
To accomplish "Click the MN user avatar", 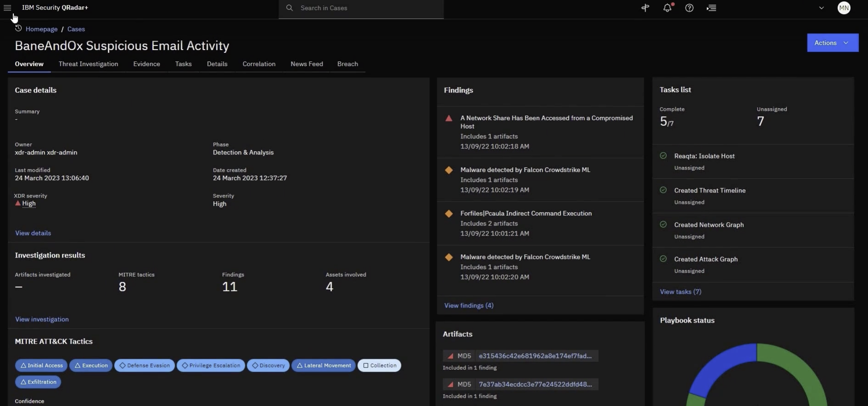I will tap(844, 8).
